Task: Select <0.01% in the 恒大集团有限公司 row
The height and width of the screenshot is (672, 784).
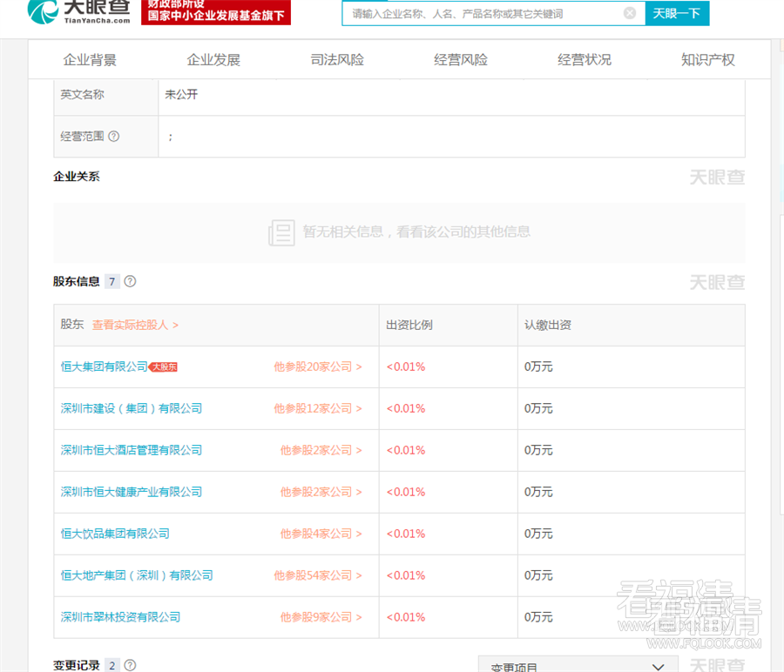Action: pos(405,366)
